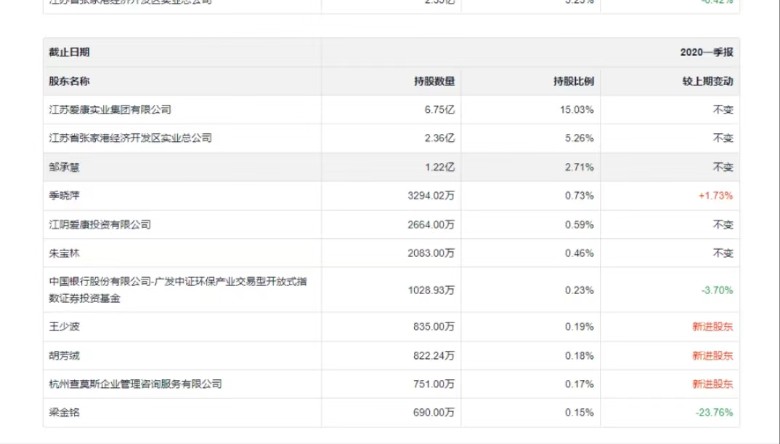Click the red +1.73% change value
Screen dimensions: 780x444
[x=716, y=196]
